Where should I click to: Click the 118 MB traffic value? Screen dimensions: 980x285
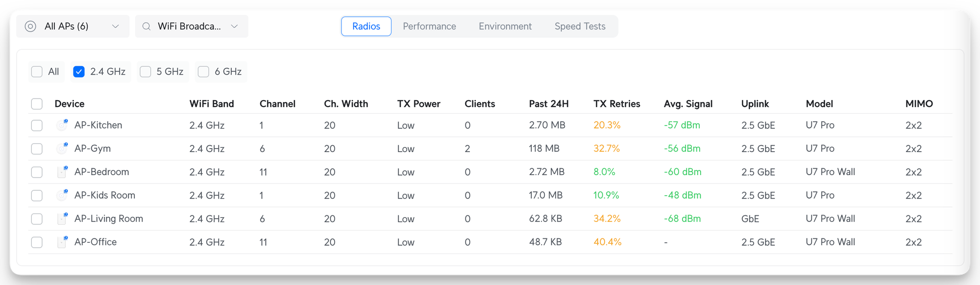[x=544, y=148]
